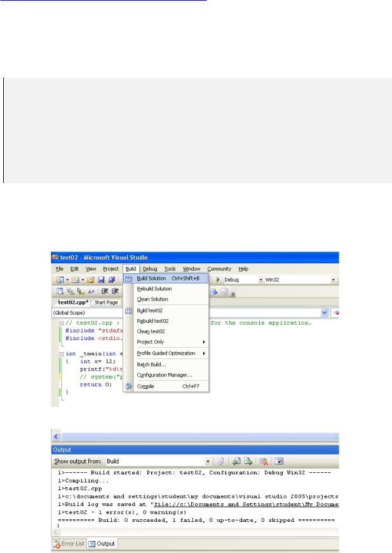392x553 pixels.
Task: Select Build Solution menu item
Action: (x=166, y=278)
